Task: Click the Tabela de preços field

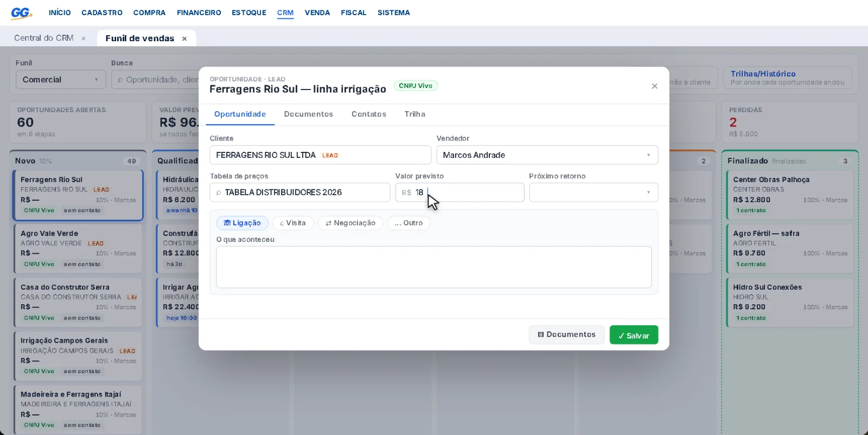Action: [300, 193]
